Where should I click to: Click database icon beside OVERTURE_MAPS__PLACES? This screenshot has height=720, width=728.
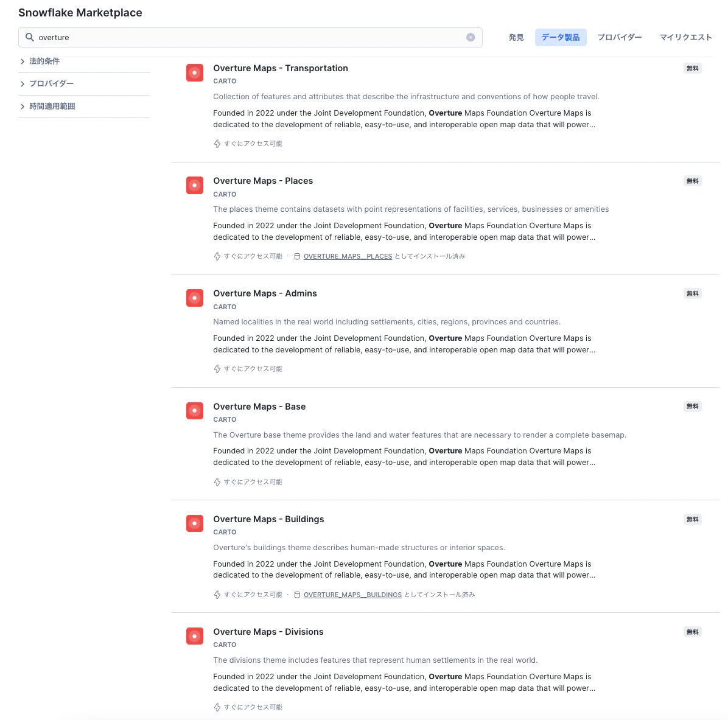pos(297,256)
